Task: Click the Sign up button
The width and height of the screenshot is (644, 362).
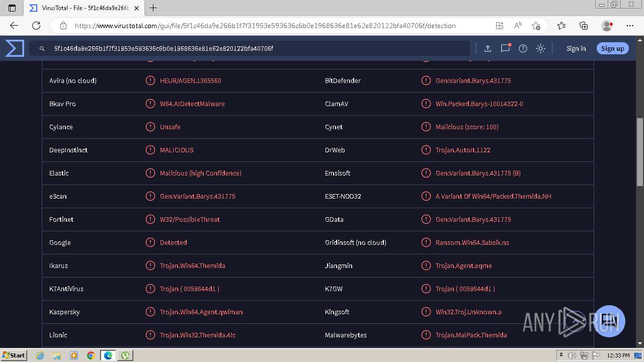Action: click(x=612, y=48)
